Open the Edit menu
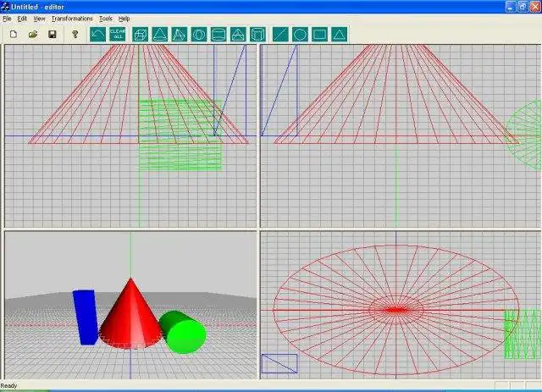The height and width of the screenshot is (392, 542). click(22, 19)
